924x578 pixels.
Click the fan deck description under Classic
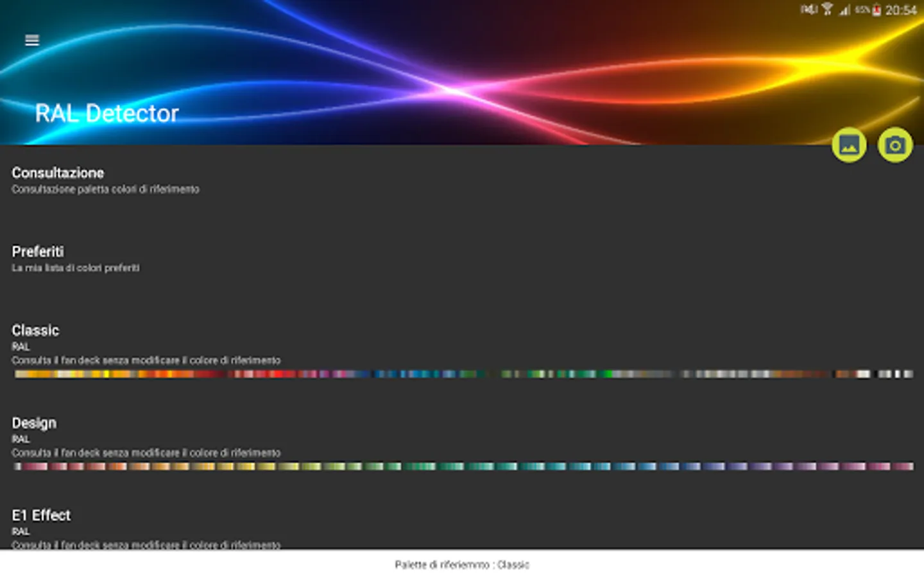[146, 360]
